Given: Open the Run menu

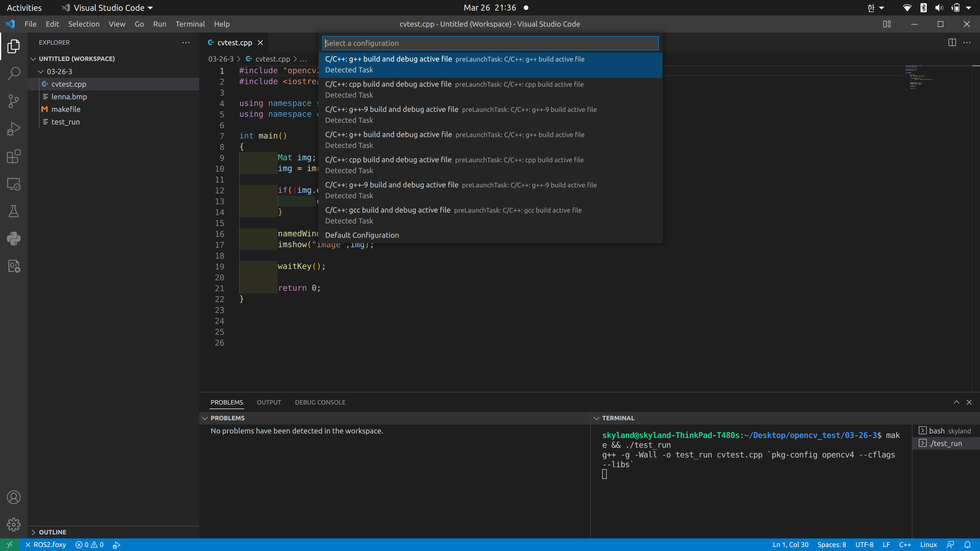Looking at the screenshot, I should pyautogui.click(x=159, y=24).
